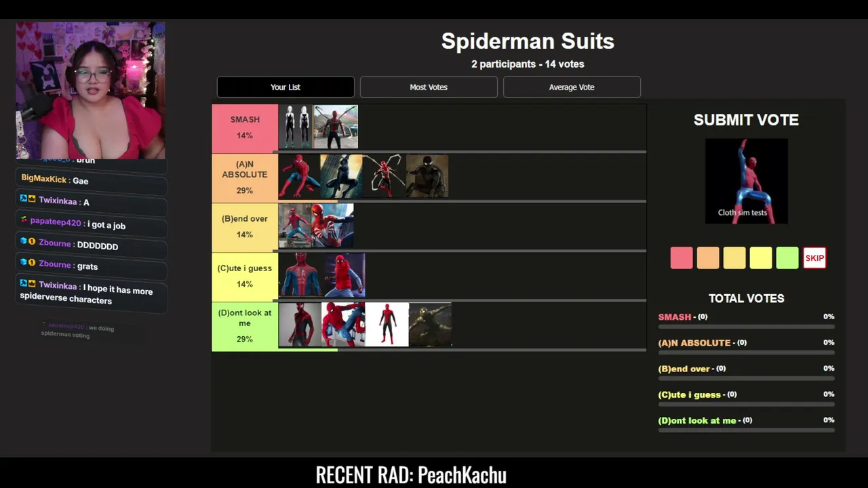The height and width of the screenshot is (488, 868).
Task: Choose the black stealth suit thumbnail
Action: (x=427, y=176)
